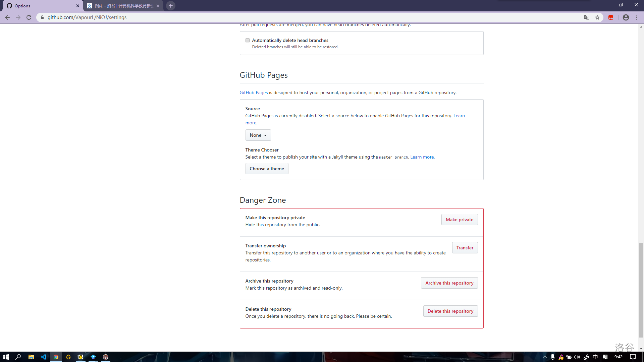Toggle Automatically delete head branches checkbox
This screenshot has height=362, width=644.
point(248,40)
